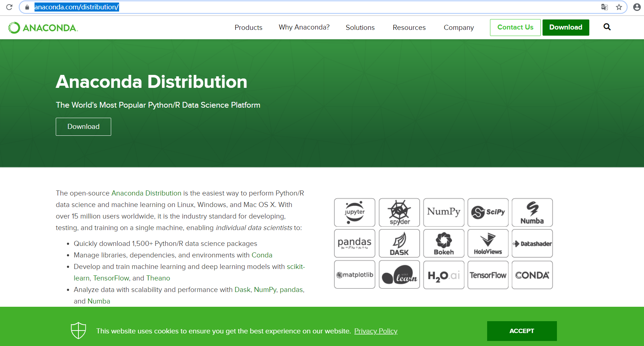Click the Numba logo tile
Screen dimensions: 644x346
pyautogui.click(x=532, y=212)
